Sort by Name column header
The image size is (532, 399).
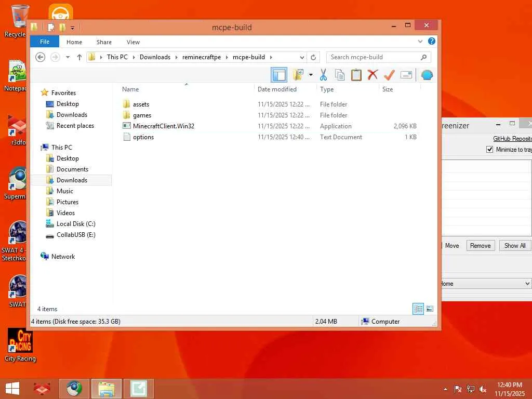[x=130, y=89]
